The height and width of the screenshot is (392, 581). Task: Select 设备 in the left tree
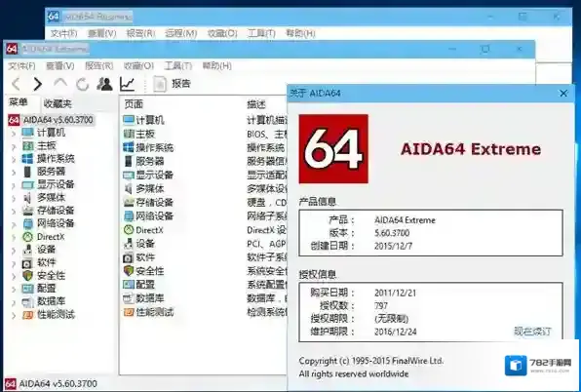(47, 250)
